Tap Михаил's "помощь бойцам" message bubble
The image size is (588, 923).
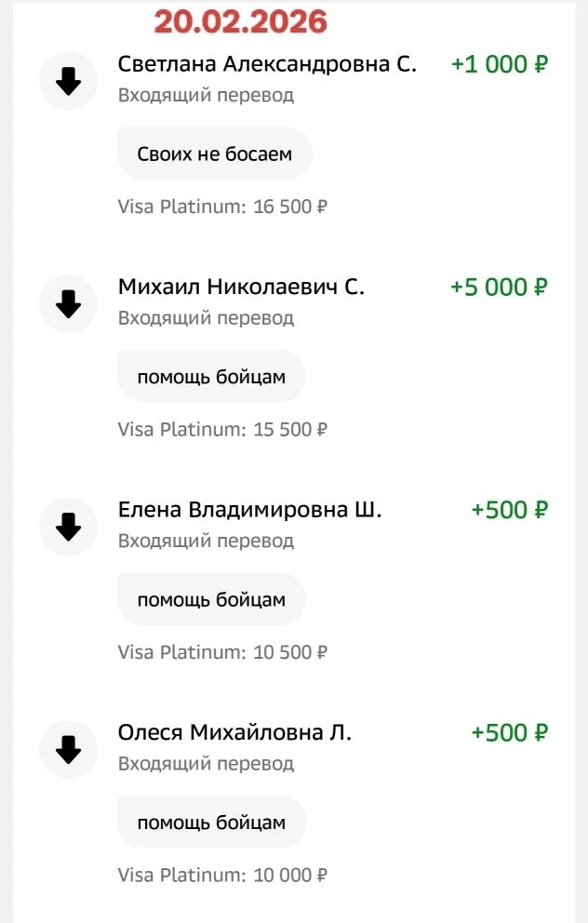tap(211, 377)
